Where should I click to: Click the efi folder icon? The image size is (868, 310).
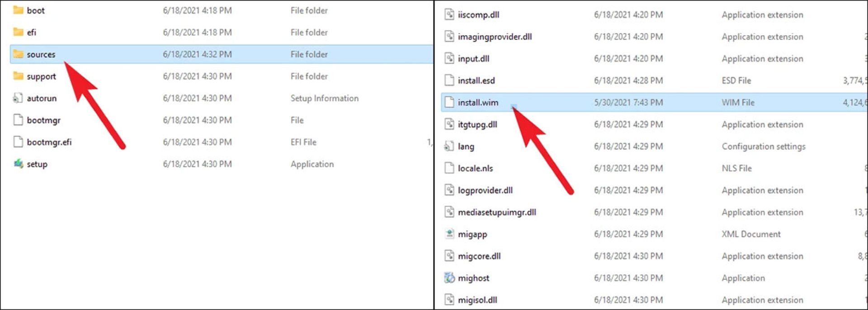pyautogui.click(x=18, y=32)
